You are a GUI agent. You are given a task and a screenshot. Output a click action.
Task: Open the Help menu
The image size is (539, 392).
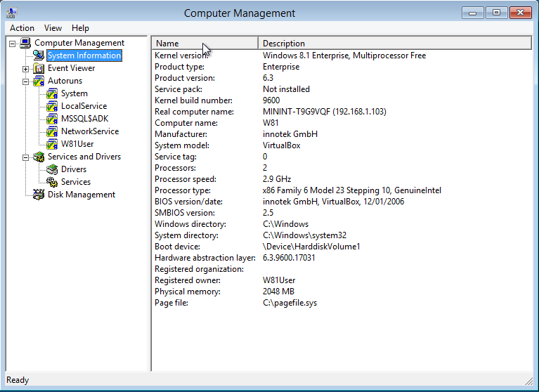[x=80, y=28]
